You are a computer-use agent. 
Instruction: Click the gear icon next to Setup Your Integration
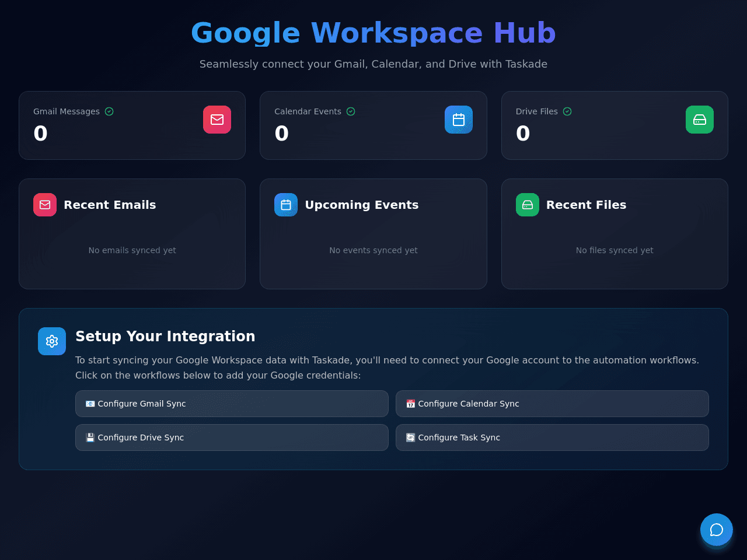52,341
